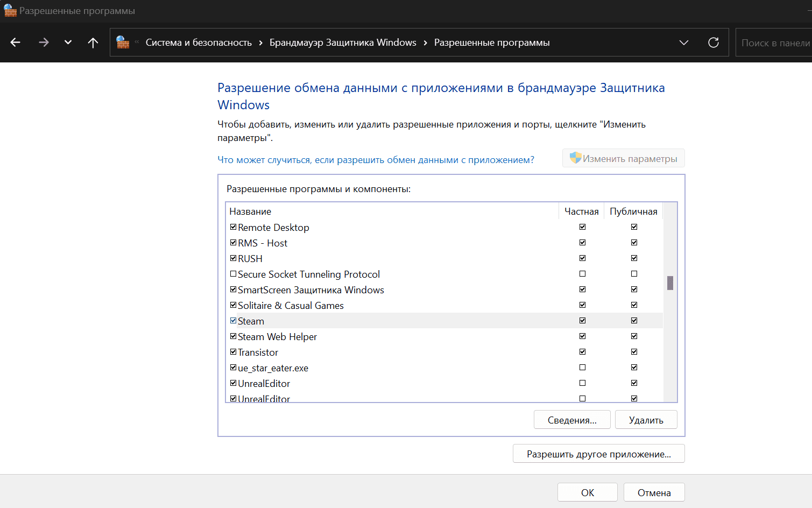The image size is (812, 508).
Task: Open link about risks of allowing apps
Action: [x=376, y=160]
